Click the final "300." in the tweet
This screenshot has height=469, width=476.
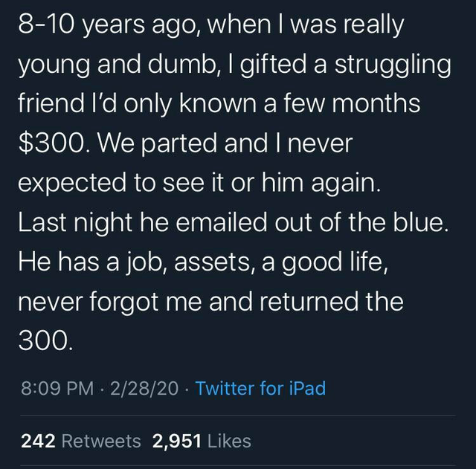point(45,340)
